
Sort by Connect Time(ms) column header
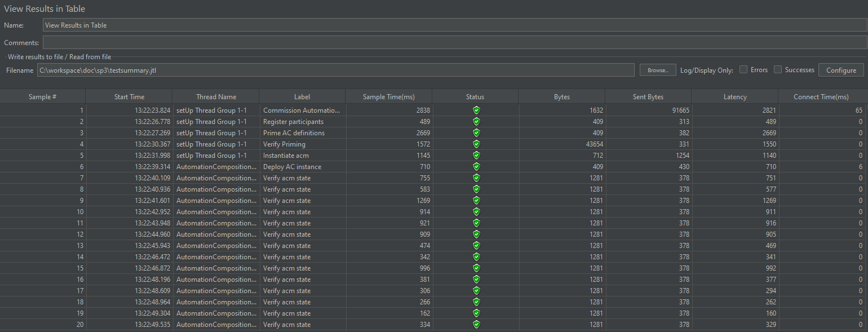(x=821, y=97)
